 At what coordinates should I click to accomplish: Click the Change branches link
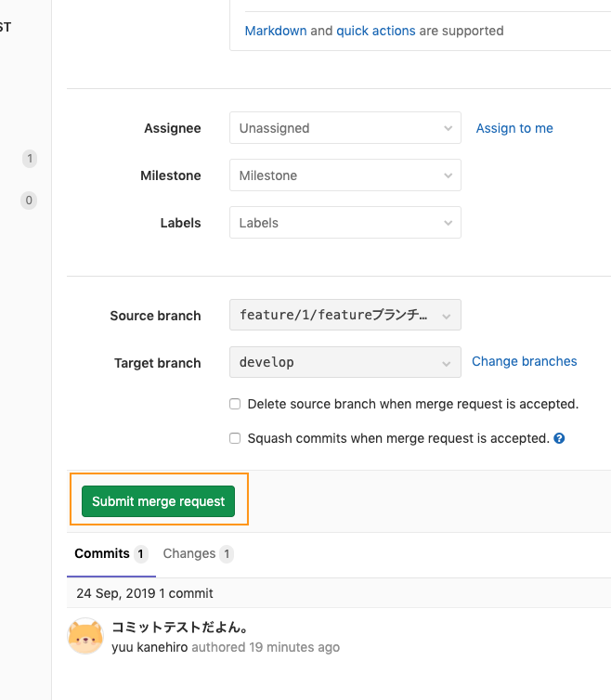click(525, 361)
